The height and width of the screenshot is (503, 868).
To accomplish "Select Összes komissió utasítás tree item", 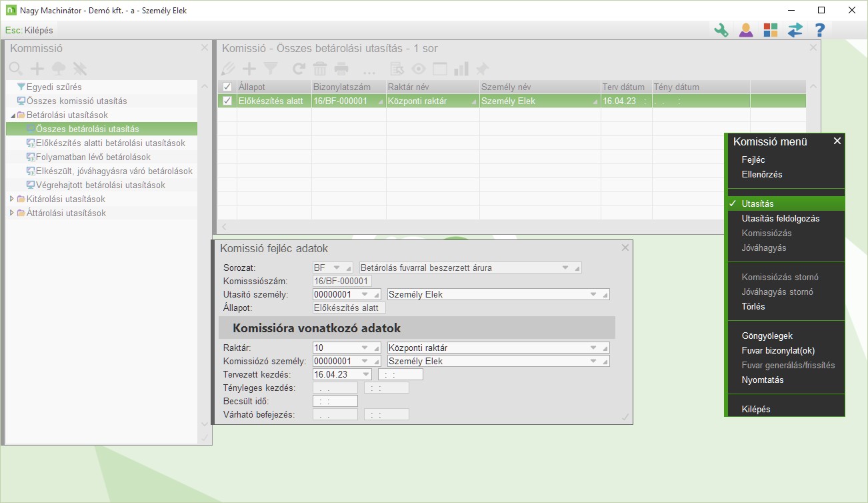I will click(x=77, y=101).
